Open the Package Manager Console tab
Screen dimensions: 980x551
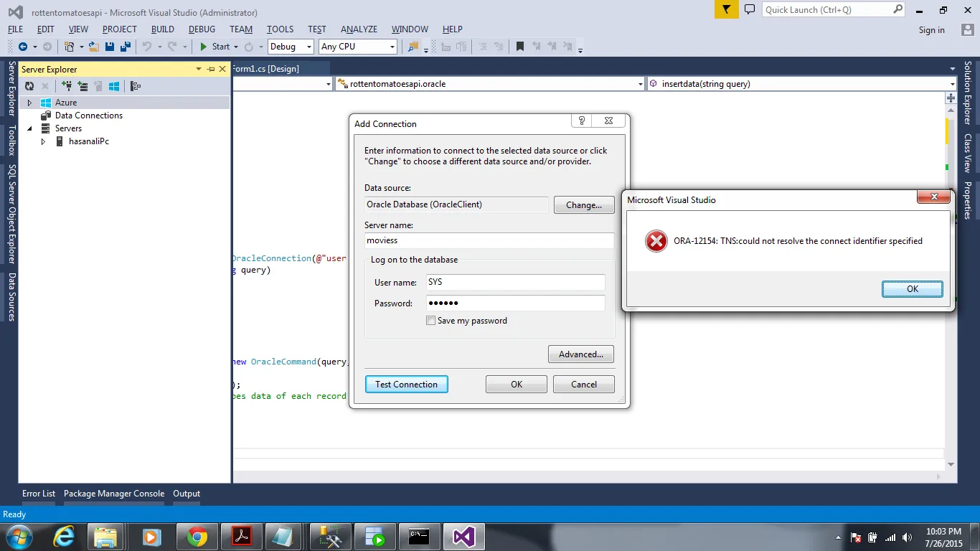(114, 494)
